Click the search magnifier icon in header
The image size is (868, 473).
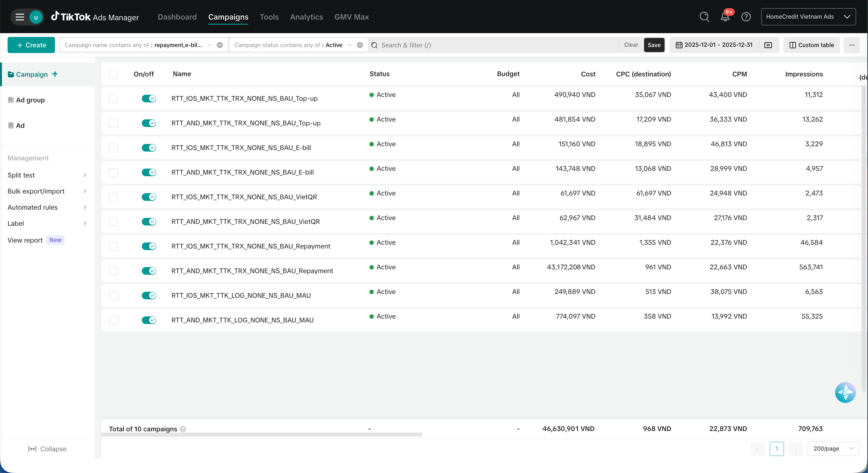tap(704, 17)
